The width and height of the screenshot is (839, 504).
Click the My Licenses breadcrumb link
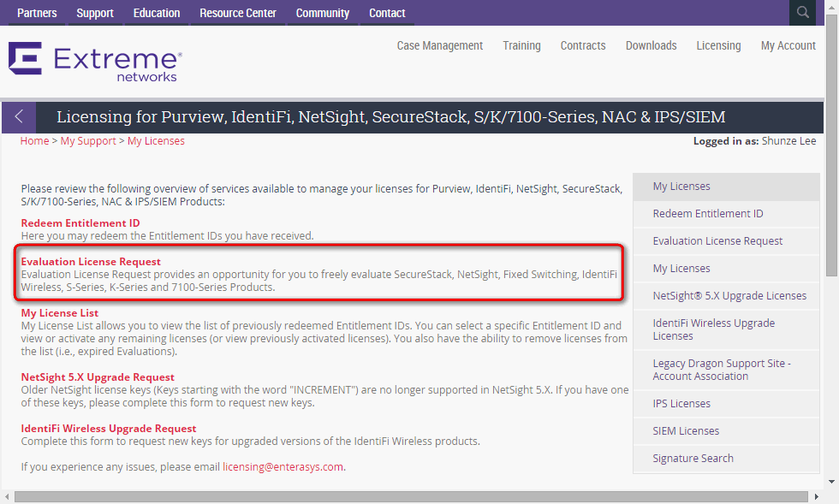point(156,140)
